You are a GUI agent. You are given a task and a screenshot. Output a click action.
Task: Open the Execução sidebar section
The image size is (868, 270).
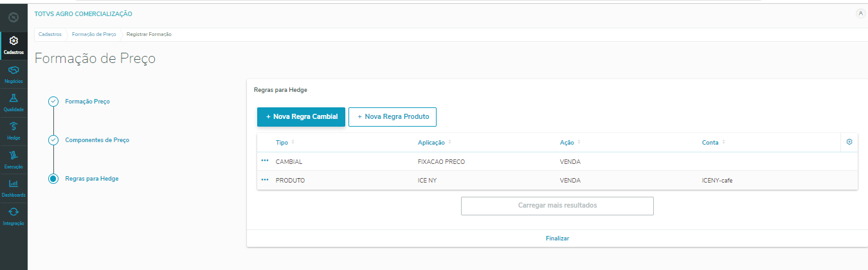pos(14,159)
